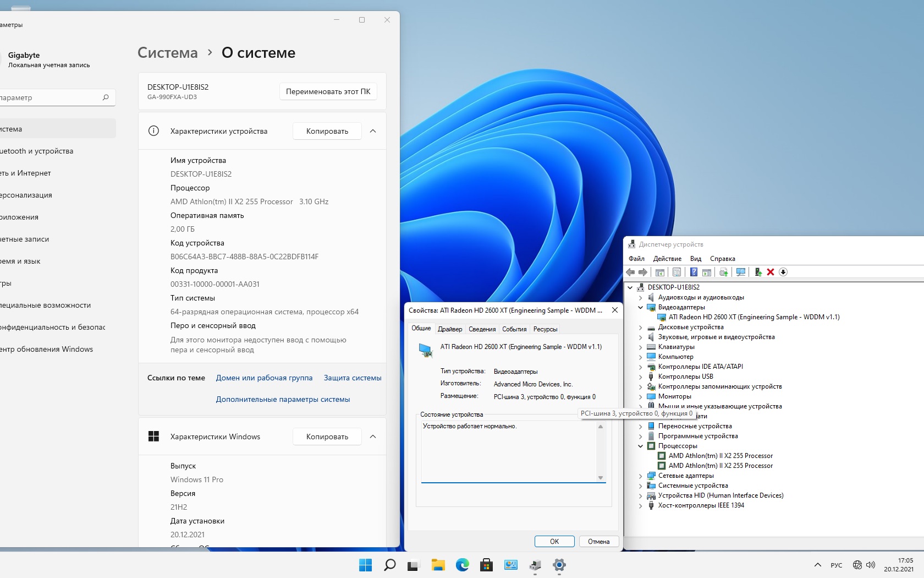
Task: Open Файл menu in Device Manager
Action: [x=636, y=259]
